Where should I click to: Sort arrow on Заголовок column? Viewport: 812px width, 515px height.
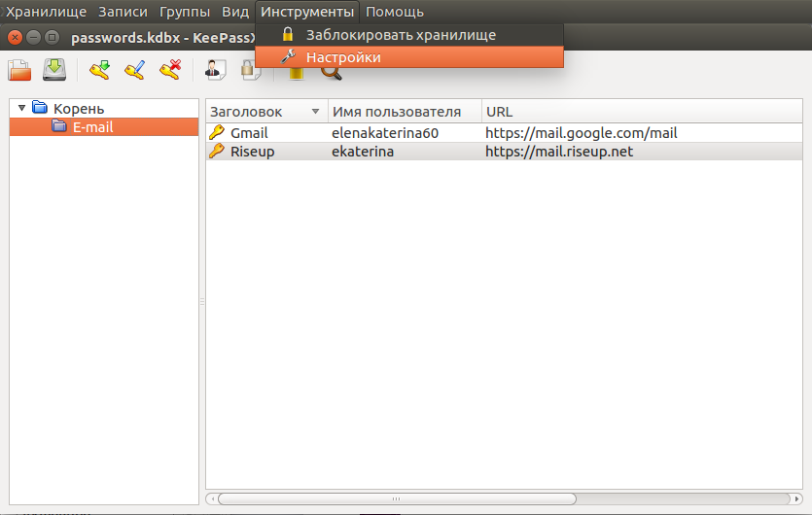pos(315,112)
